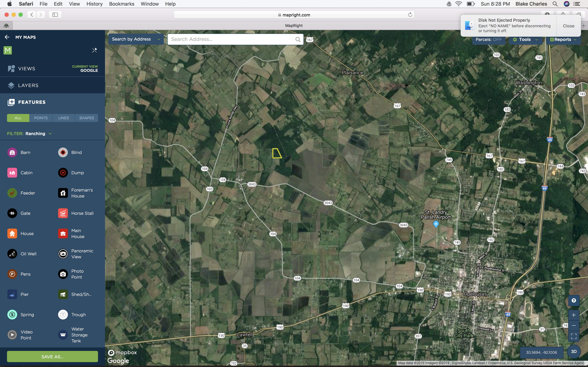Select the Oil Well feature icon
588x367 pixels.
[x=12, y=254]
